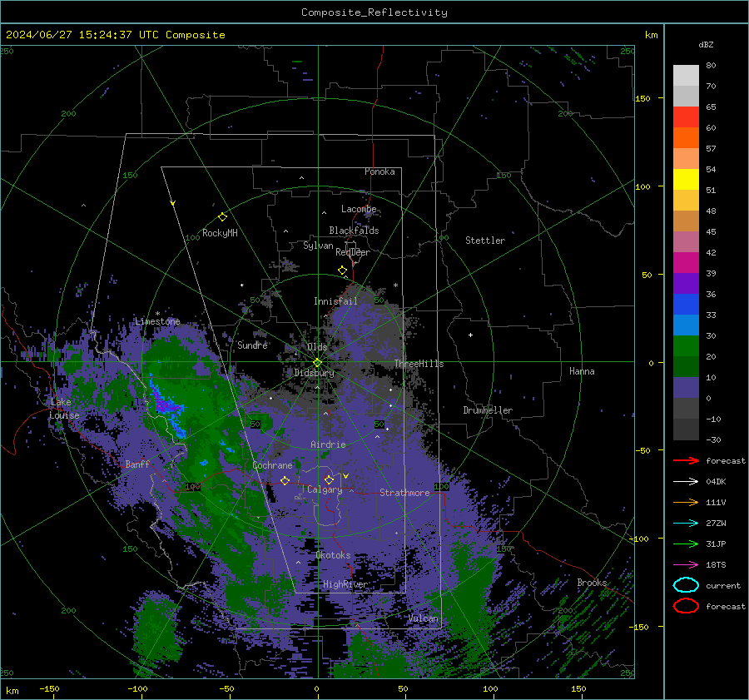This screenshot has width=749, height=700.
Task: Click the red forecast arrow in legend
Action: click(686, 460)
